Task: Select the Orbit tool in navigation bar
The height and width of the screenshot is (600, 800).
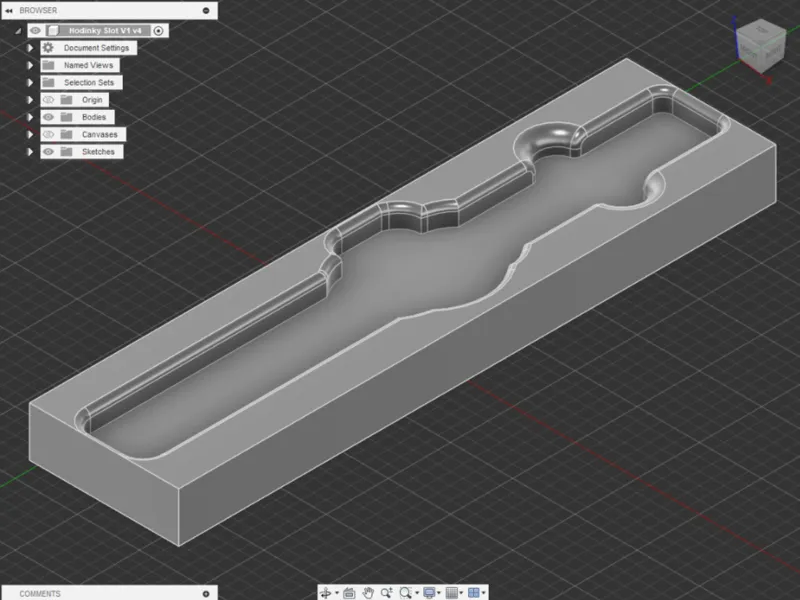Action: pyautogui.click(x=325, y=592)
